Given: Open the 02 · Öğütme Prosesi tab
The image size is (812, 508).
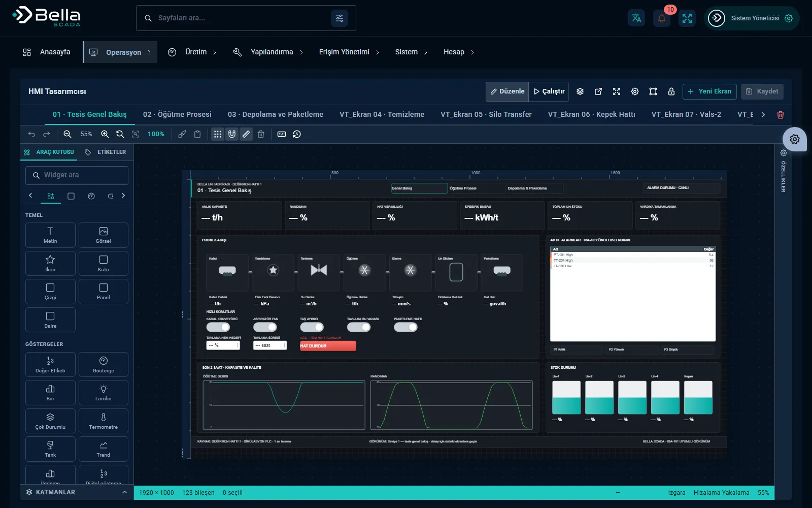Looking at the screenshot, I should (177, 115).
